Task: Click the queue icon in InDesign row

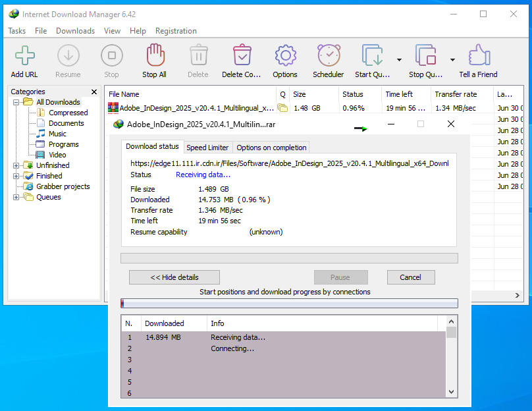Action: pos(282,108)
